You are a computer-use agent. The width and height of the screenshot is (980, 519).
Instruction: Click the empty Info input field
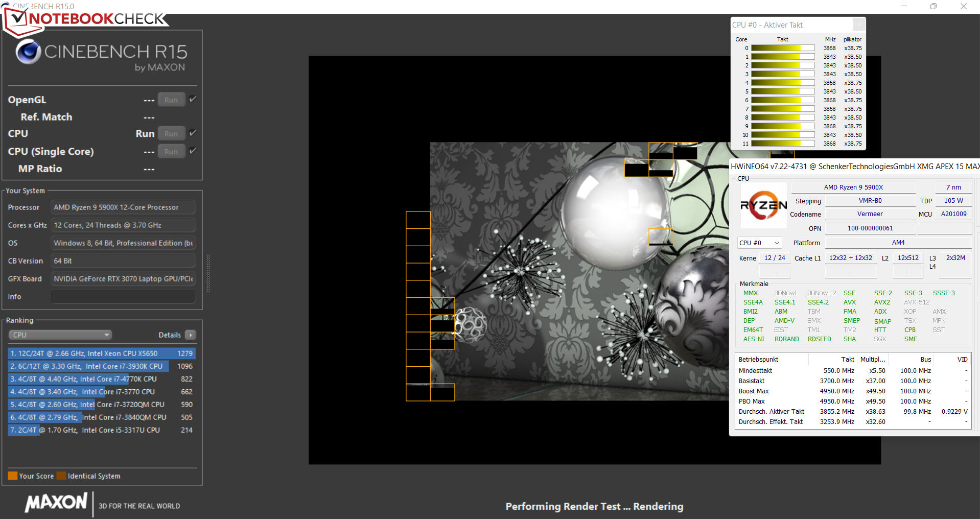click(x=123, y=297)
